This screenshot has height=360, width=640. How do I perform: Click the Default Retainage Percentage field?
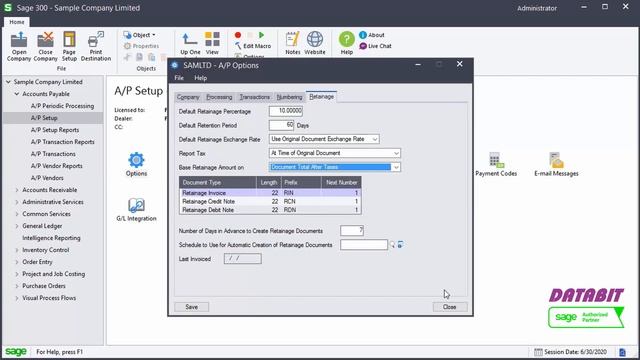tap(286, 111)
